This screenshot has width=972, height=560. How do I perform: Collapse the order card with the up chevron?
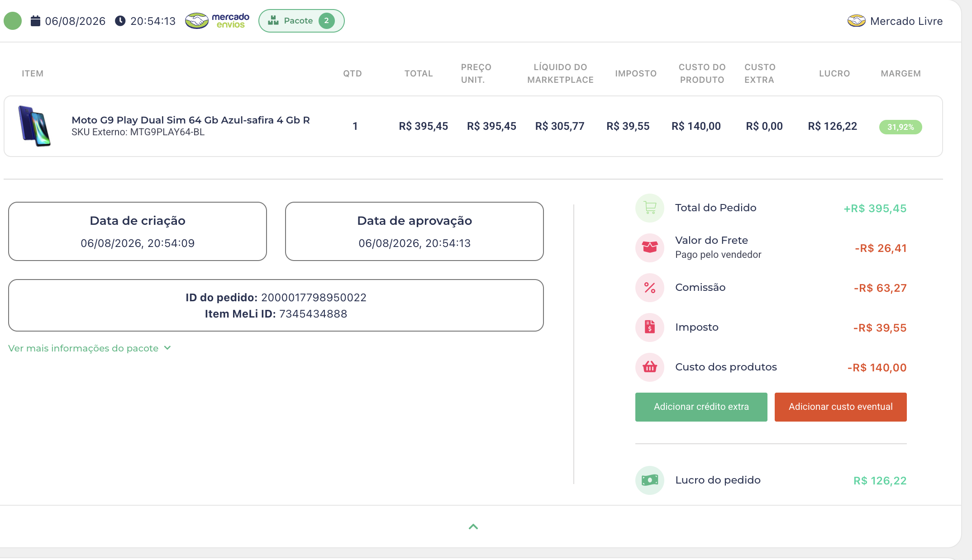(473, 527)
